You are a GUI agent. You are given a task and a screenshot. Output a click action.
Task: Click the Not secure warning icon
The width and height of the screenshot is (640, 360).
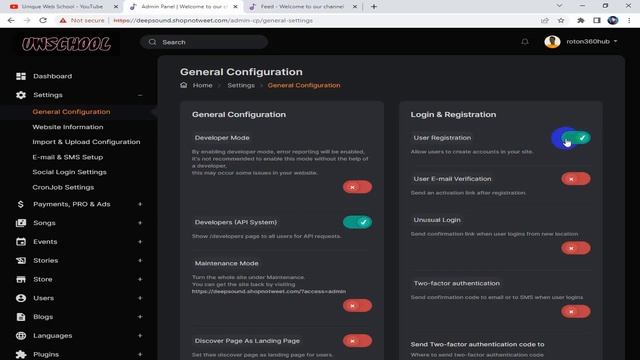[x=63, y=20]
